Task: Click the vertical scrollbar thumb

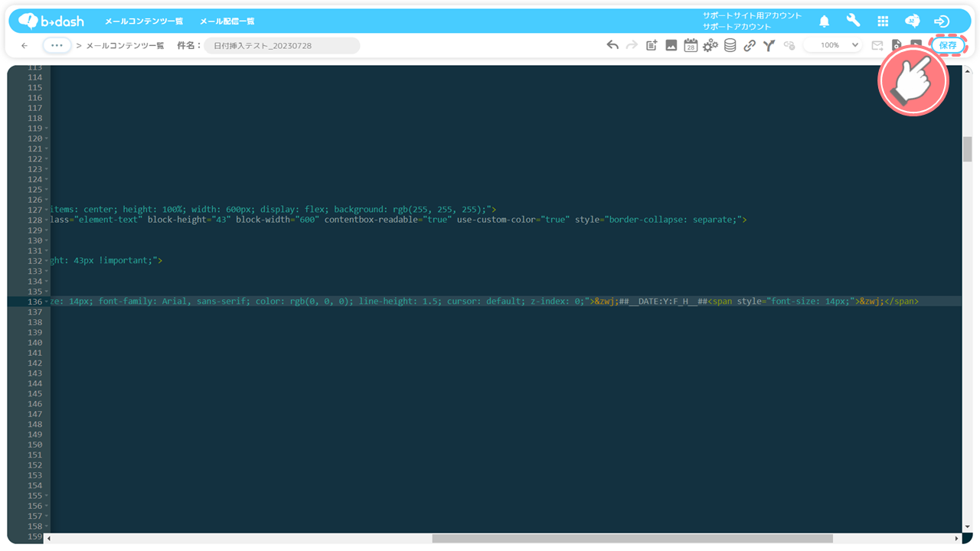Action: pyautogui.click(x=967, y=149)
